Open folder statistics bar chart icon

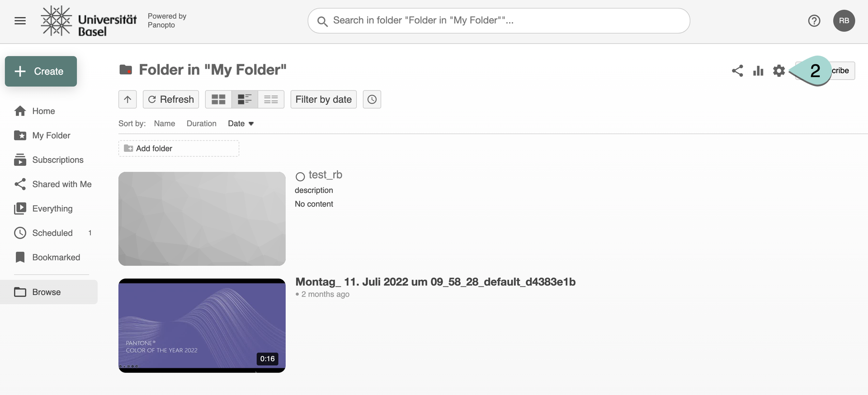(758, 71)
